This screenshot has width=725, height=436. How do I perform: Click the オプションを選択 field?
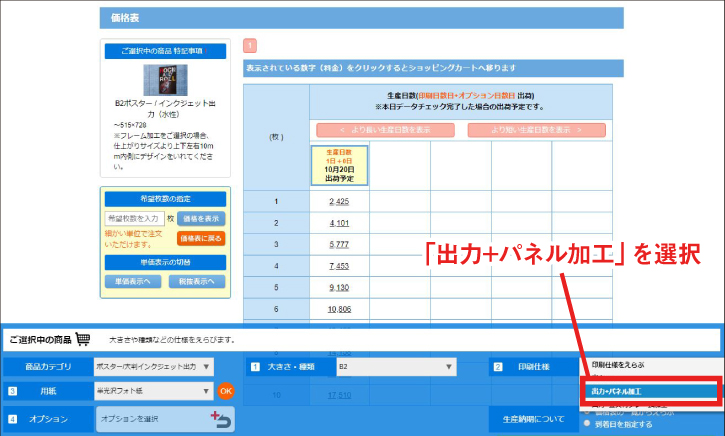(165, 419)
